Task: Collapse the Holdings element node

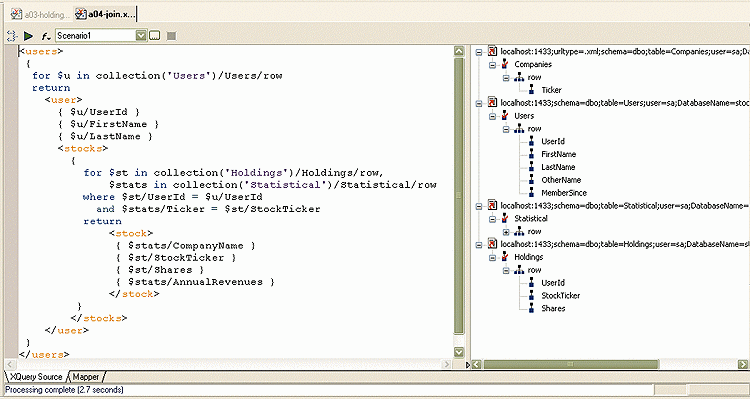Action: coord(493,257)
